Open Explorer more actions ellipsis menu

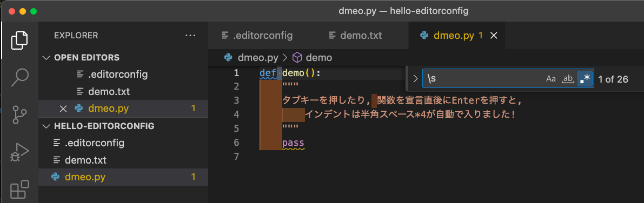pyautogui.click(x=190, y=36)
